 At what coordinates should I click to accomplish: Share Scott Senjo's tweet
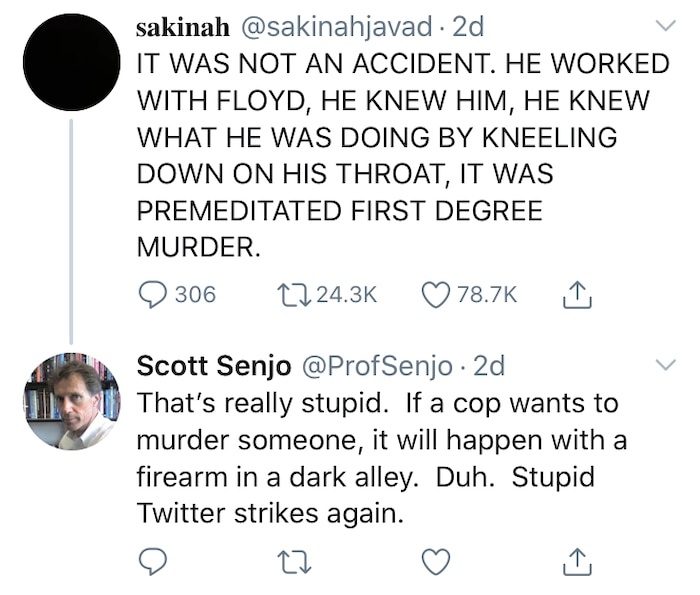580,563
